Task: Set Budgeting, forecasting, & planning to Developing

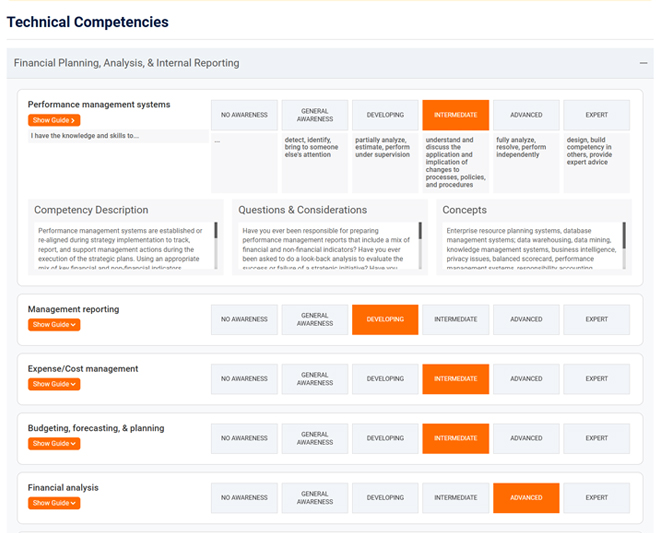Action: coord(385,438)
